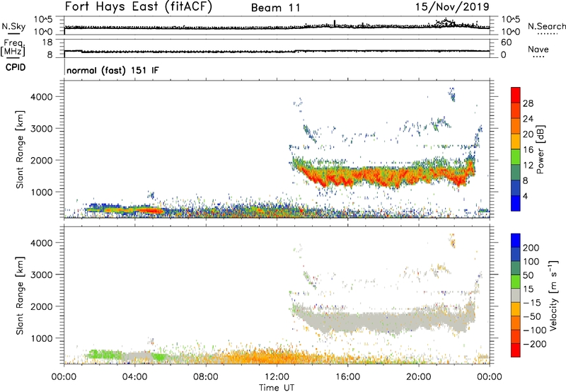This screenshot has height=392, width=566.
Task: Click the 'Nave' legend label
Action: click(538, 49)
